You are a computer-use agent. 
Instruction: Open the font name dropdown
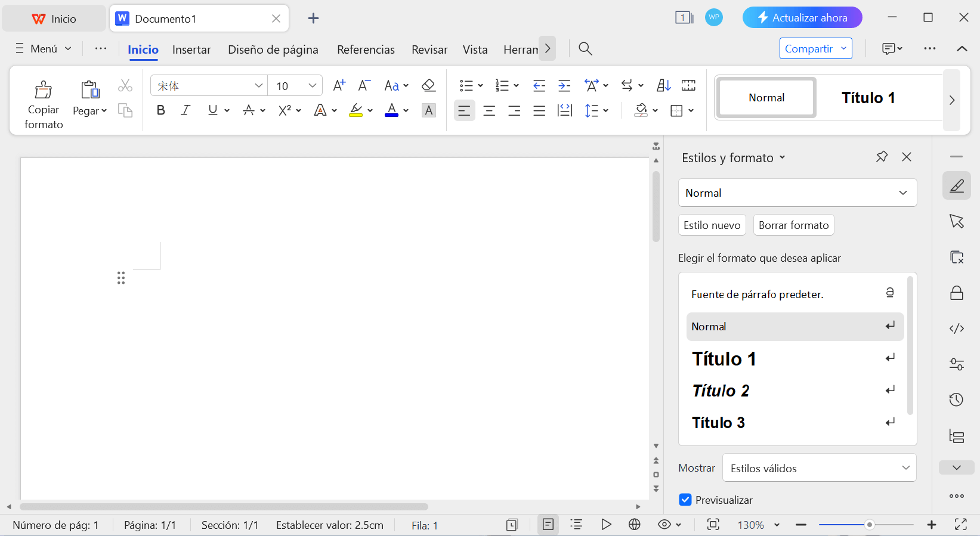click(x=259, y=85)
